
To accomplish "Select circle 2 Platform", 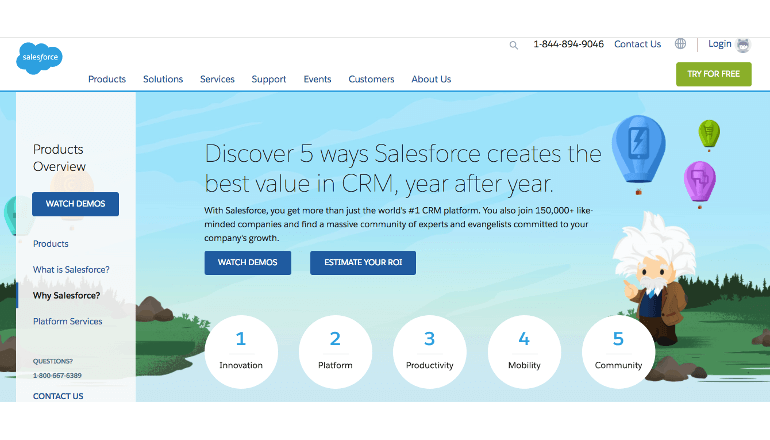I will [x=335, y=352].
